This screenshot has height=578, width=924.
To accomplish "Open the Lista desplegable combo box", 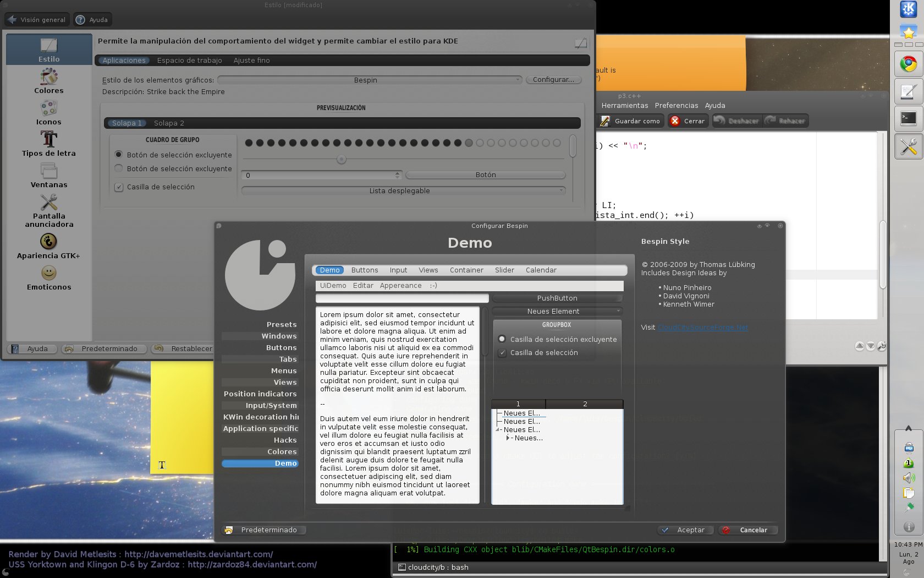I will tap(404, 190).
